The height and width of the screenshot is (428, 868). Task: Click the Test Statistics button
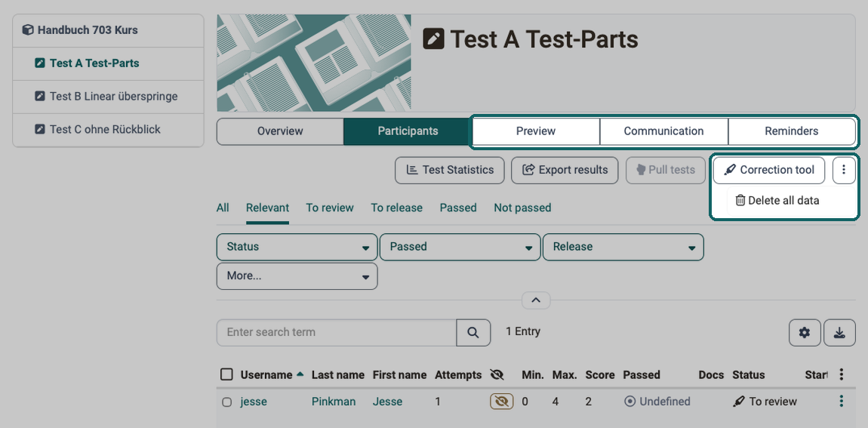coord(450,170)
